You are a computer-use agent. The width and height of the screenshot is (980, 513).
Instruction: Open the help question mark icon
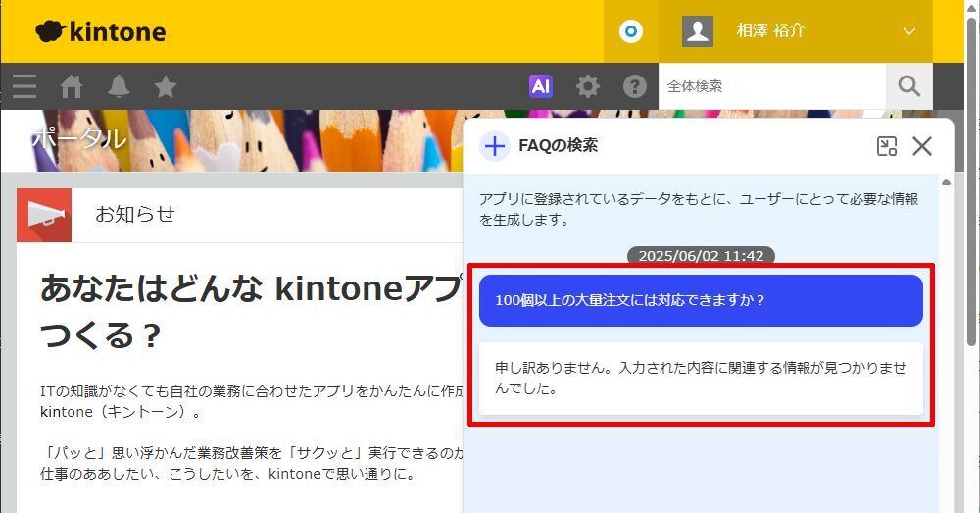click(634, 86)
